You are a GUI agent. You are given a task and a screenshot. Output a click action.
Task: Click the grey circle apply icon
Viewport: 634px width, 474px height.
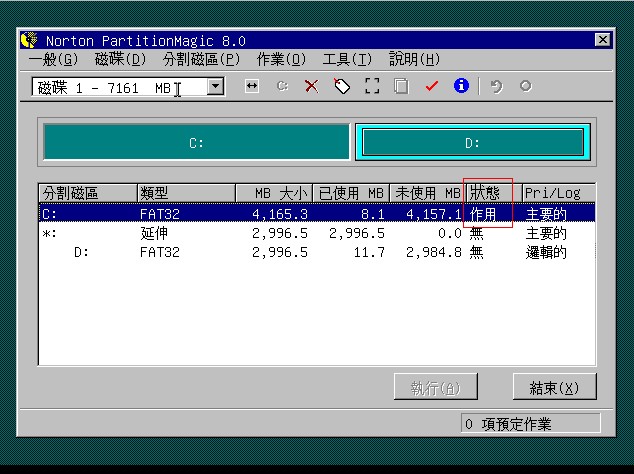pos(526,86)
